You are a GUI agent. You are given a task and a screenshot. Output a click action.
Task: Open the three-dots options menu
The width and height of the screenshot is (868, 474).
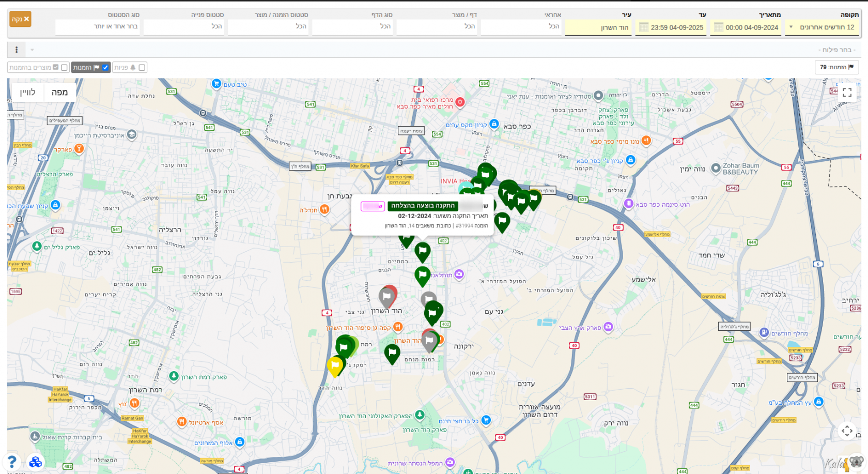pos(17,50)
